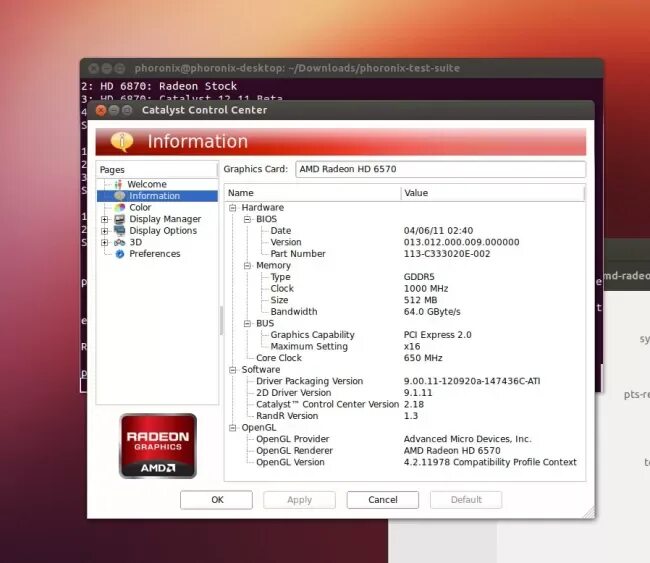Viewport: 650px width, 563px height.
Task: Select the Information page entry
Action: pos(157,196)
